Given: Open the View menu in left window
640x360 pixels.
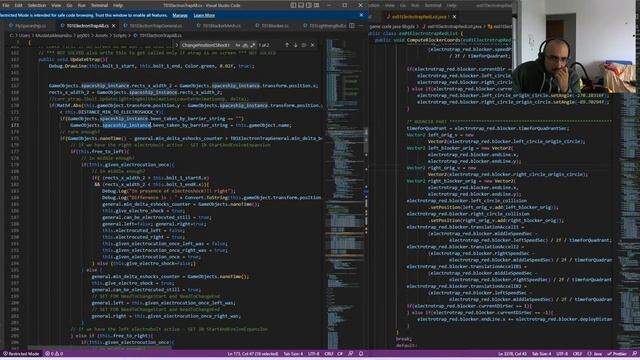Looking at the screenshot, I should [x=56, y=5].
